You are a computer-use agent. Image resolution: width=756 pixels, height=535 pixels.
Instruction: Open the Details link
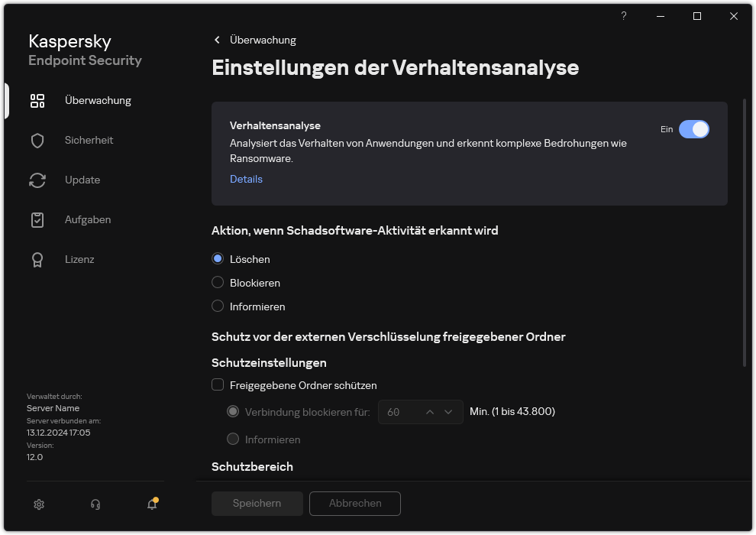point(246,179)
